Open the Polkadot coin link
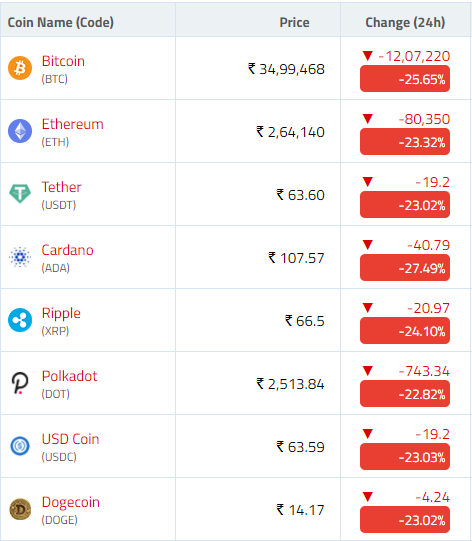 click(69, 376)
